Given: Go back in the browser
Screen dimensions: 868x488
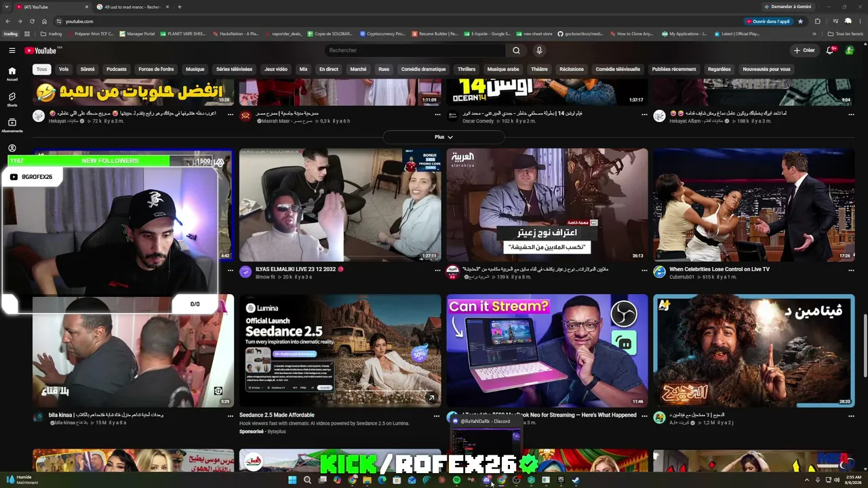Looking at the screenshot, I should coord(7,21).
